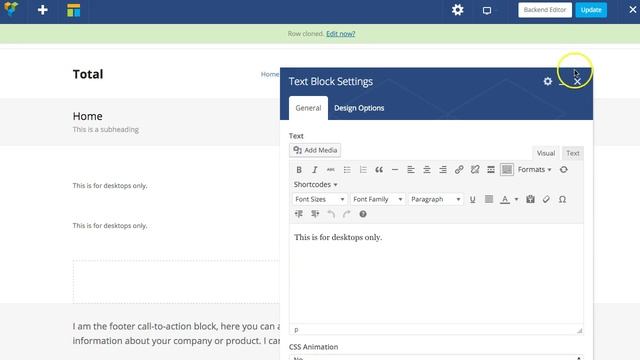Image resolution: width=640 pixels, height=360 pixels.
Task: Follow the Edit now? link
Action: [340, 33]
